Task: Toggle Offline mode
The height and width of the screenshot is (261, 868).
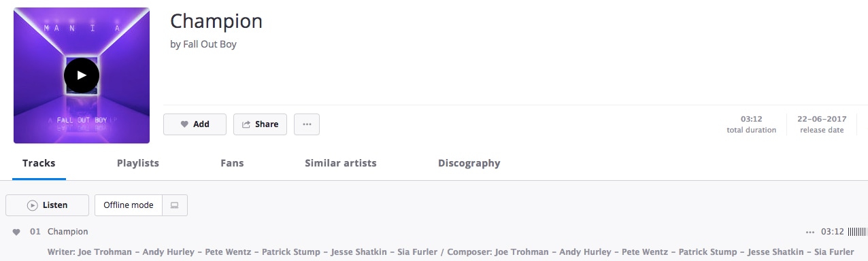Action: [129, 205]
